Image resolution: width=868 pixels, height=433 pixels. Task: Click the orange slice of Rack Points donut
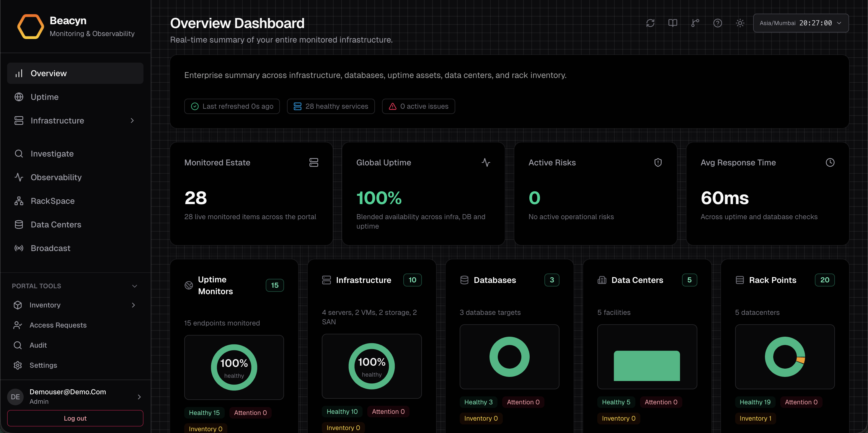point(801,360)
